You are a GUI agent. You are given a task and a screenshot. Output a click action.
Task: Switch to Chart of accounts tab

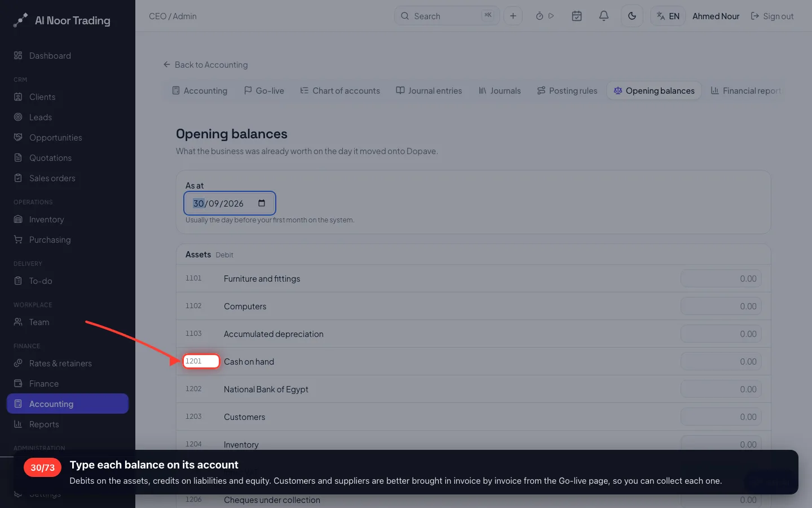coord(340,90)
